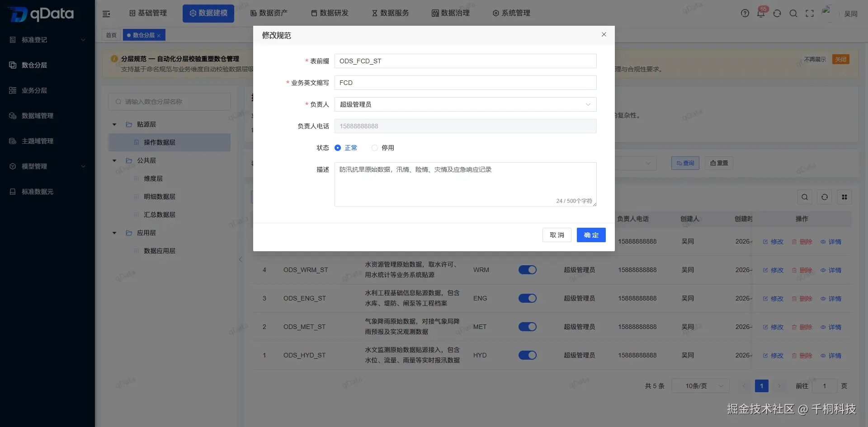Disable the ODS_HYD_ST status toggle
The height and width of the screenshot is (427, 868).
(x=527, y=355)
